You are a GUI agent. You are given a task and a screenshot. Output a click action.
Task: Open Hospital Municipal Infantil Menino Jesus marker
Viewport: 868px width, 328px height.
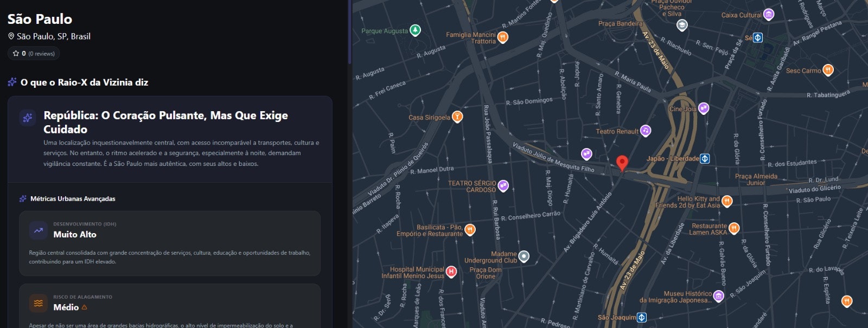coord(451,272)
